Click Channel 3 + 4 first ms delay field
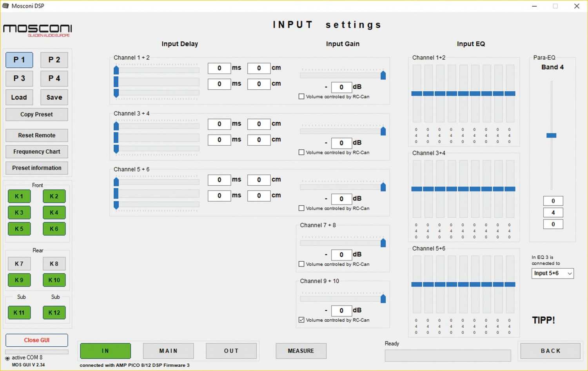The width and height of the screenshot is (588, 371). pos(219,124)
